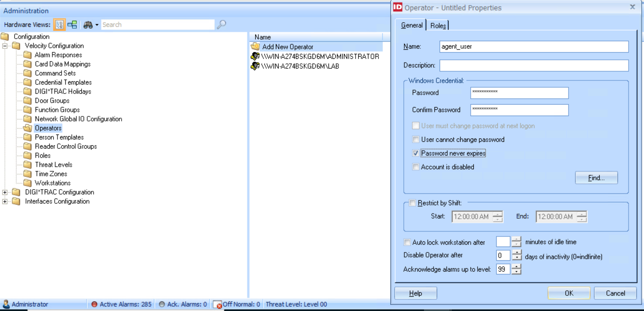Click the Cancel button
Screen dimensions: 644x311
[x=615, y=293]
